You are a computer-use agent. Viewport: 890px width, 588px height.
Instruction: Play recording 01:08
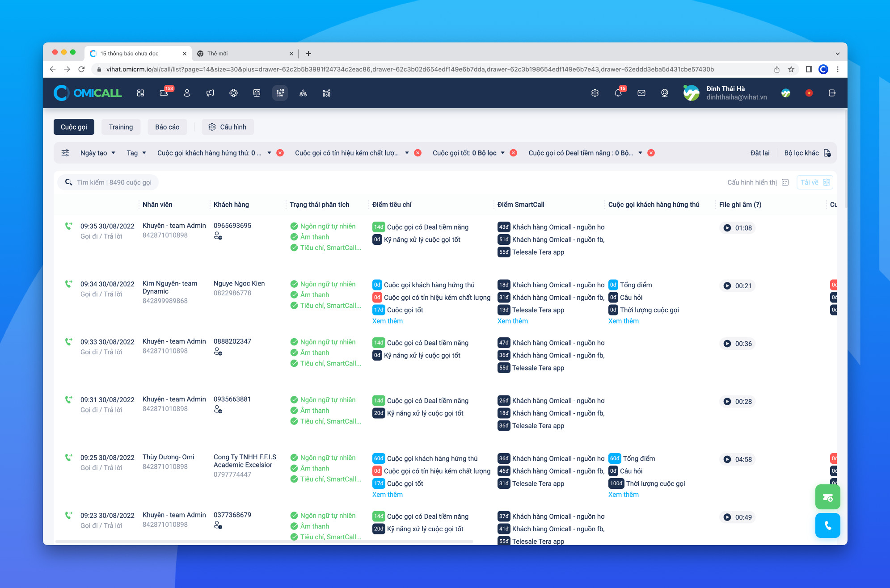pyautogui.click(x=727, y=228)
